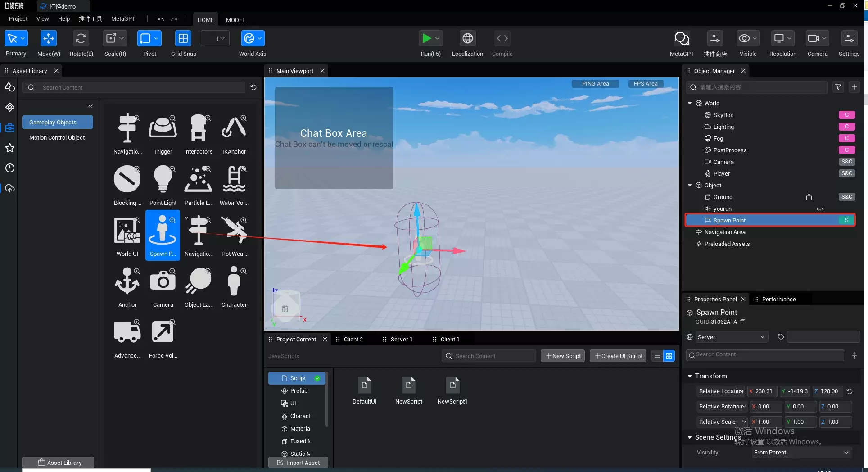Select the Point Light object
868x472 pixels.
[163, 185]
